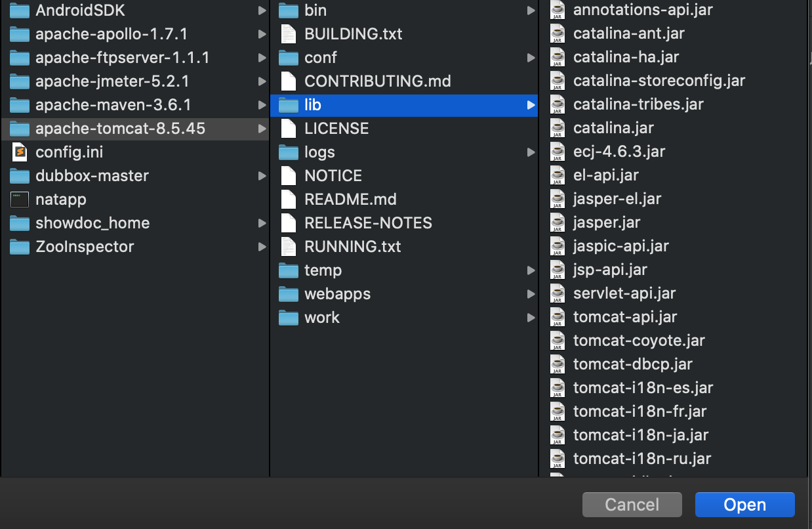Click the apache-apollo-1.7.1 folder icon
Image resolution: width=812 pixels, height=529 pixels.
pos(20,34)
